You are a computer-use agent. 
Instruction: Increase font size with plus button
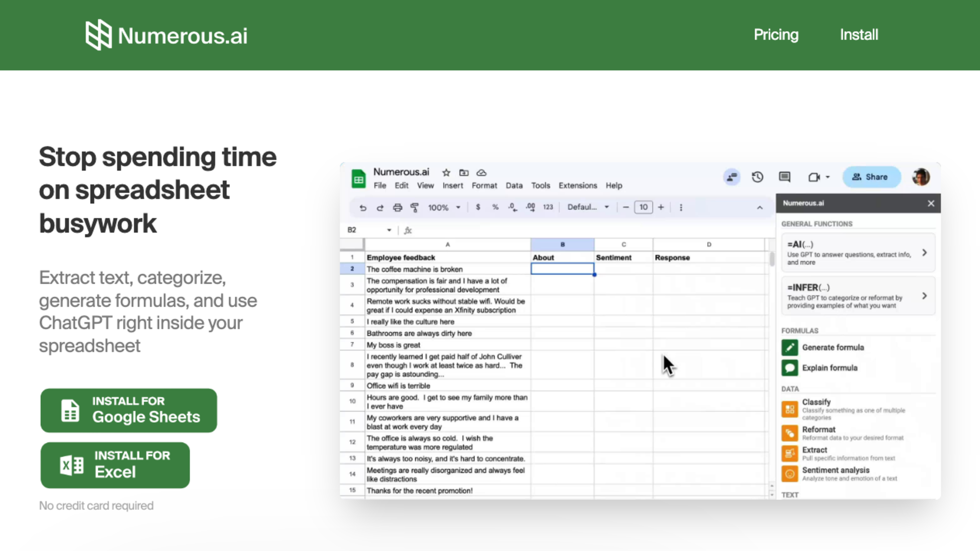[661, 207]
